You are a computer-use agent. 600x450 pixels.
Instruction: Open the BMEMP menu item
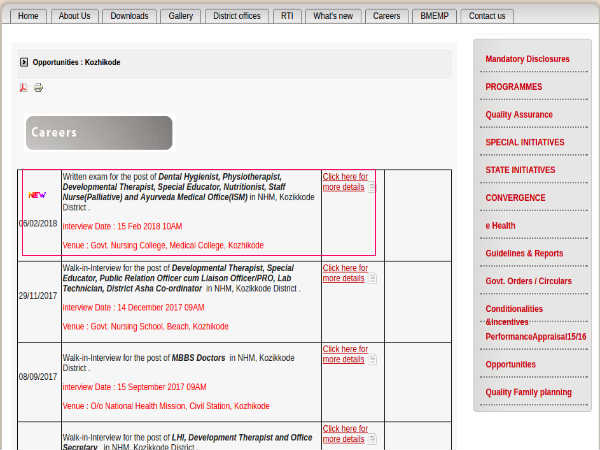pos(434,16)
